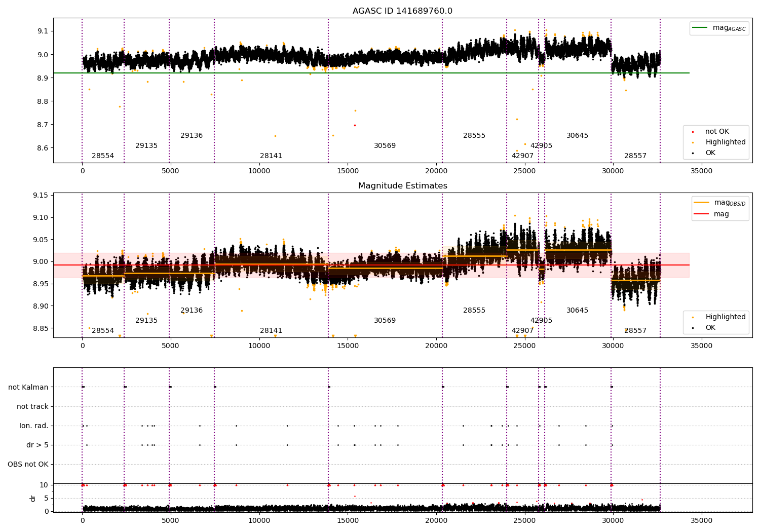Click obsid label 28557 in Magnitude Estimates plot
The image size is (760, 532).
[x=635, y=330]
